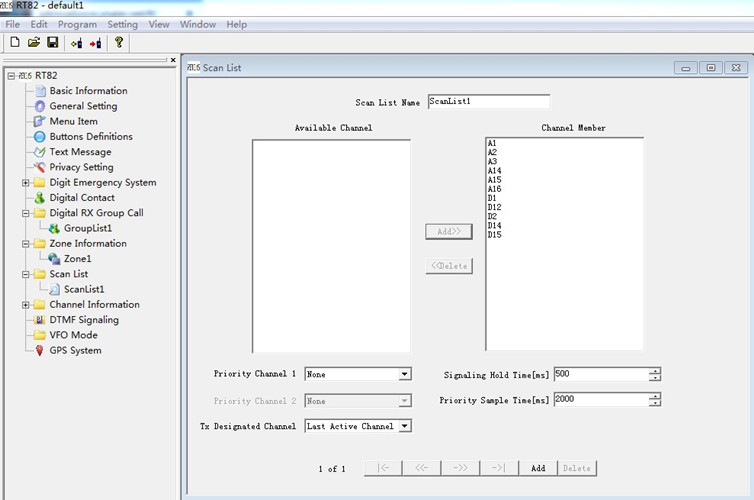Open the Program menu
This screenshot has height=500, width=754.
click(x=77, y=24)
